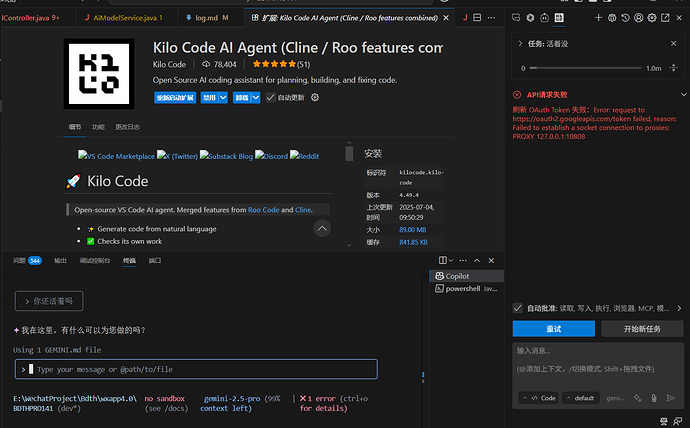Open the 卸载 uninstall dropdown arrow
690x428 pixels.
coord(256,97)
